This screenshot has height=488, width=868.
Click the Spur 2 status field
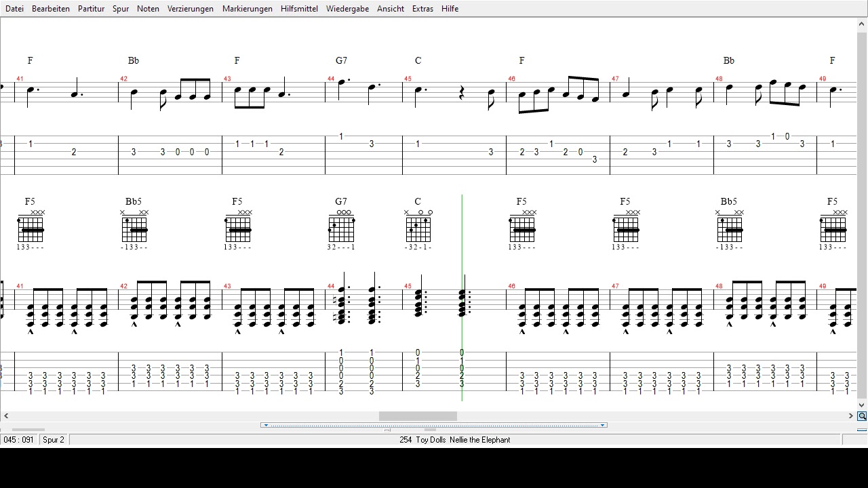tap(54, 440)
